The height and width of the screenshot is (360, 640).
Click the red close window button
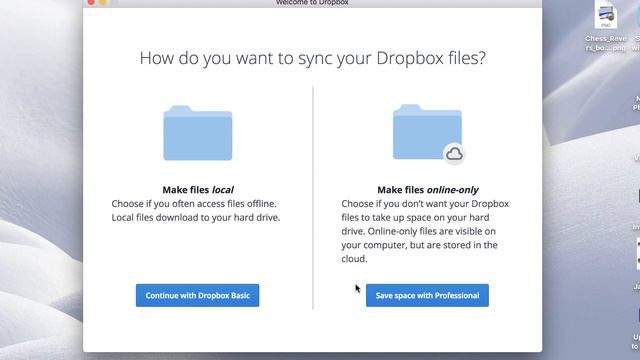click(91, 2)
